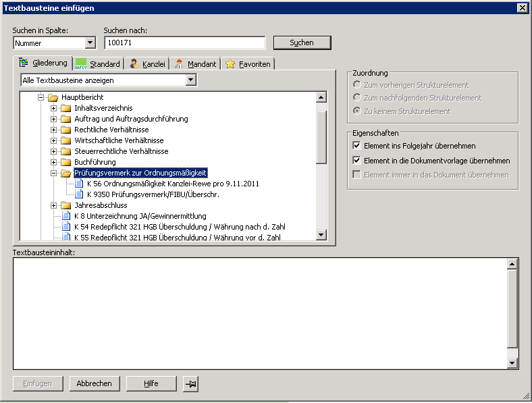This screenshot has height=403, width=532.
Task: Click the folder icon next to Buchführung
Action: pos(66,162)
